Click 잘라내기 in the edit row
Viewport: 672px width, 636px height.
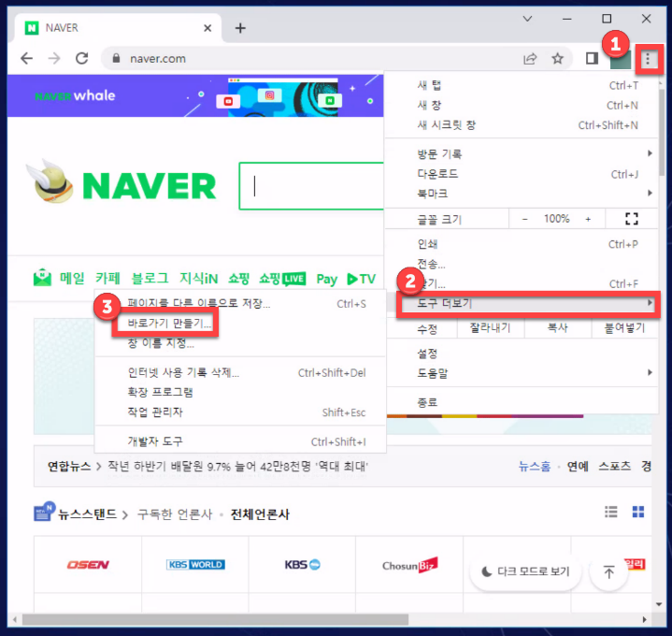(x=491, y=328)
